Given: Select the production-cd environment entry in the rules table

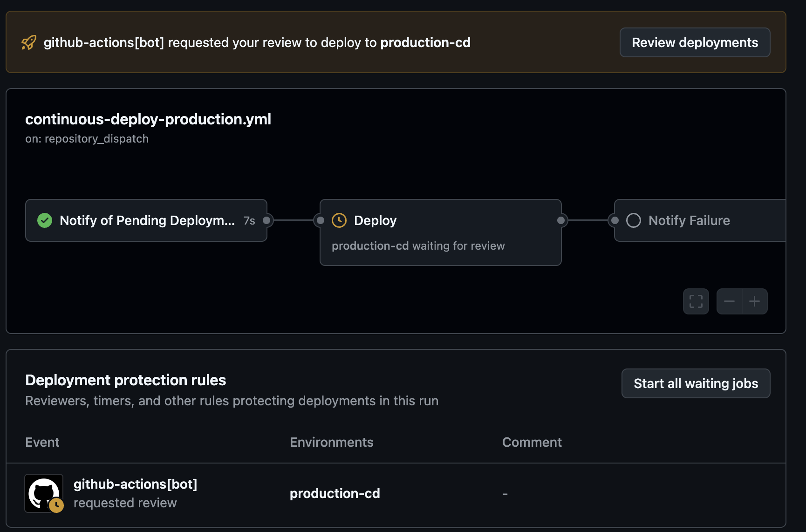Looking at the screenshot, I should tap(335, 493).
